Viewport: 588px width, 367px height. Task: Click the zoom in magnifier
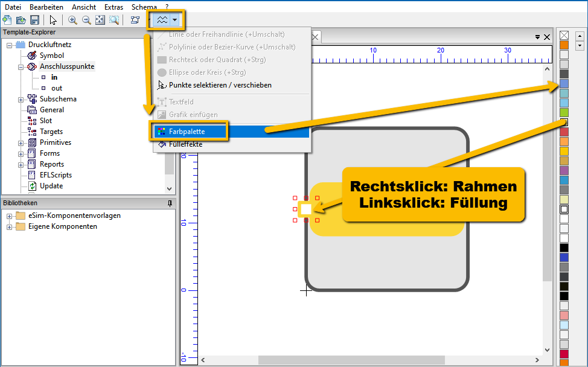(72, 20)
